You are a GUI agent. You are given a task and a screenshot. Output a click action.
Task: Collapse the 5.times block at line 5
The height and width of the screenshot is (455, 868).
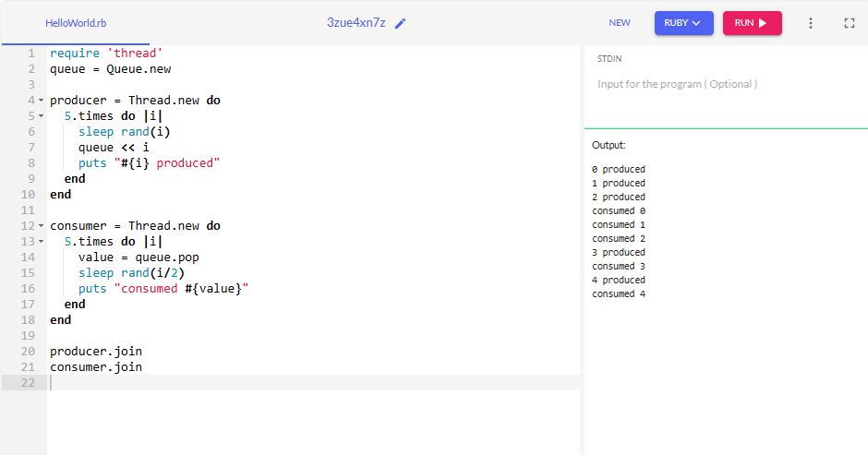pyautogui.click(x=41, y=115)
